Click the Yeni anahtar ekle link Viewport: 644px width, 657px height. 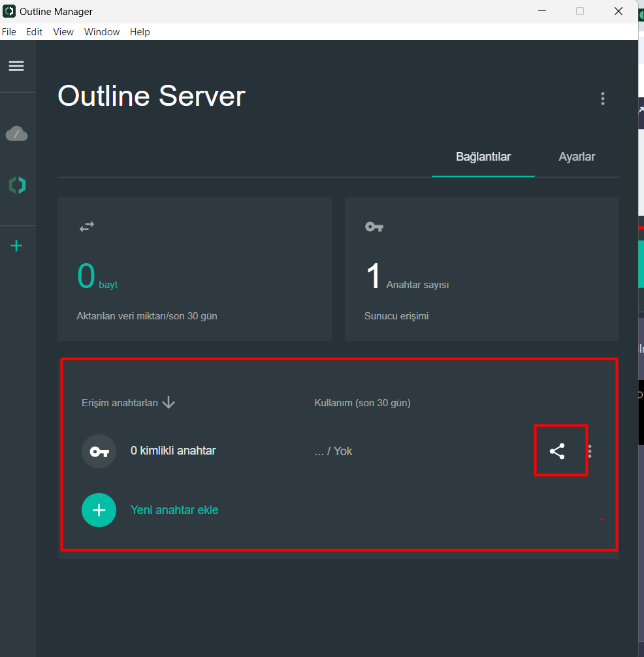174,510
